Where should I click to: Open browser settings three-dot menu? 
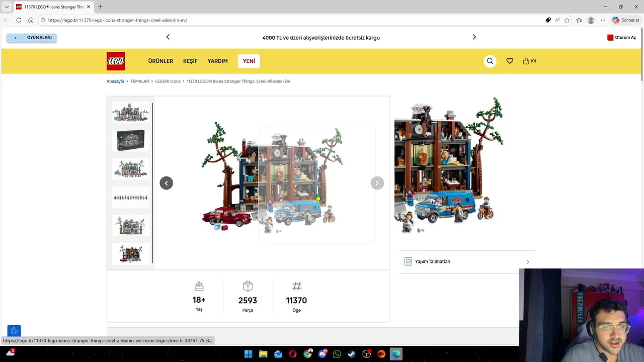click(x=603, y=20)
